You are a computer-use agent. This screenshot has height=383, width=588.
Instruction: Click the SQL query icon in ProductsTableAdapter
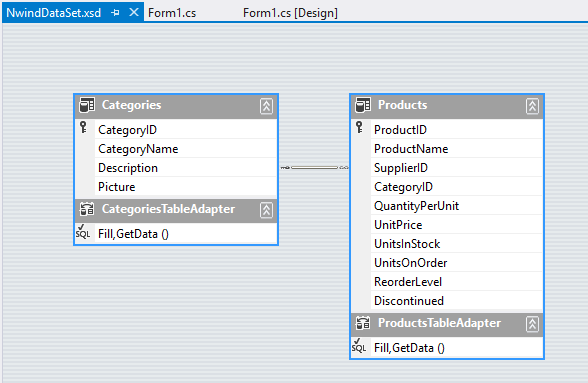point(358,345)
